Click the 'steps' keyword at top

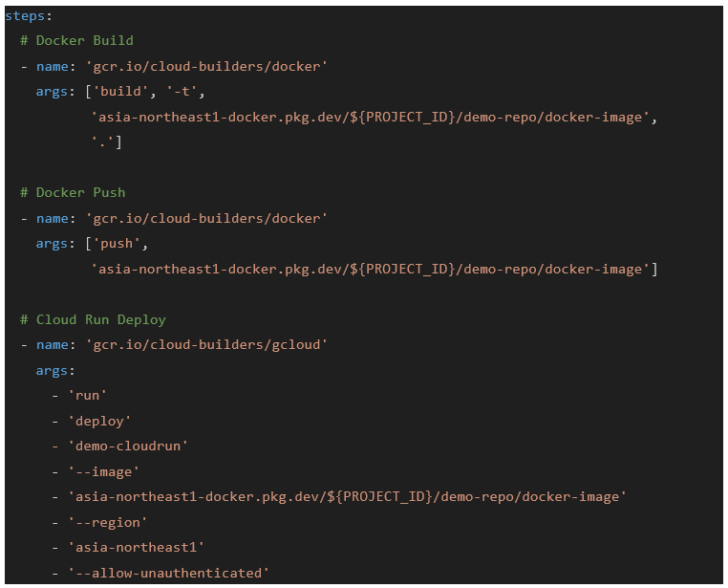tap(25, 16)
